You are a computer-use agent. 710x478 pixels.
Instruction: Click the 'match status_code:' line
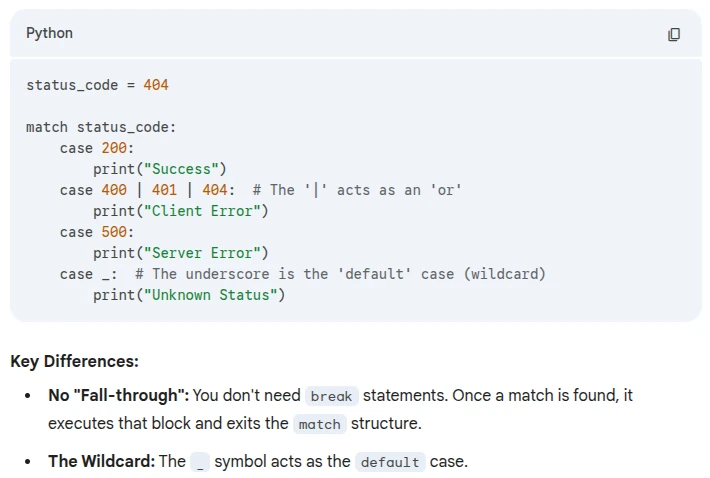tap(101, 127)
